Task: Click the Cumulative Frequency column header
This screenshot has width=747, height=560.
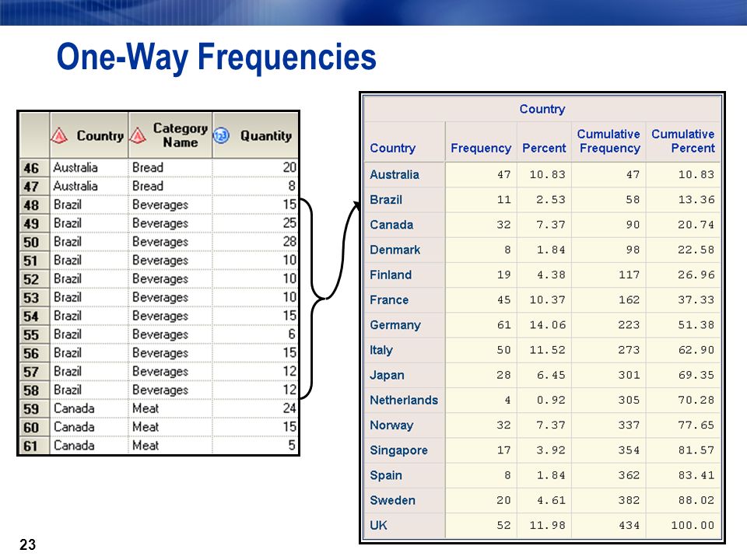Action: click(x=609, y=141)
